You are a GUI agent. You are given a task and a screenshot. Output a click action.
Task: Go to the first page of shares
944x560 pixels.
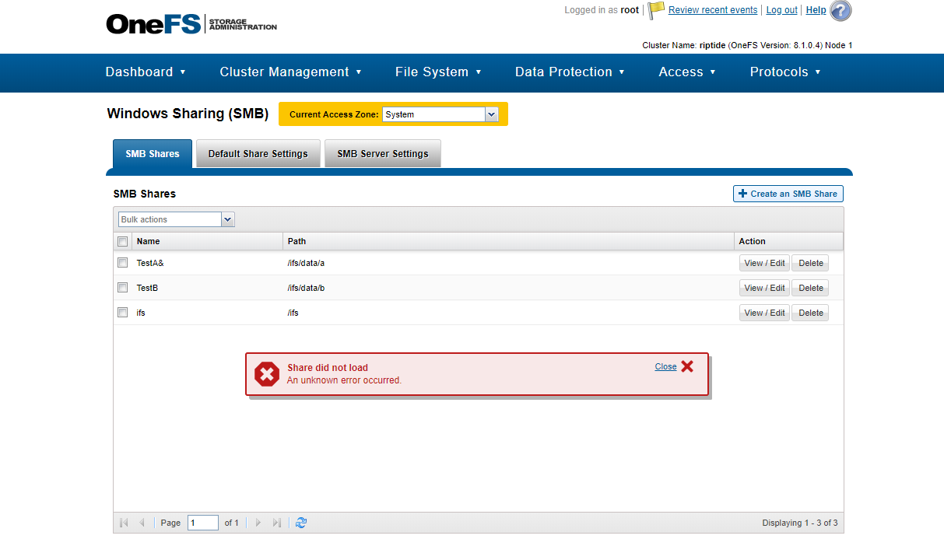click(x=123, y=522)
